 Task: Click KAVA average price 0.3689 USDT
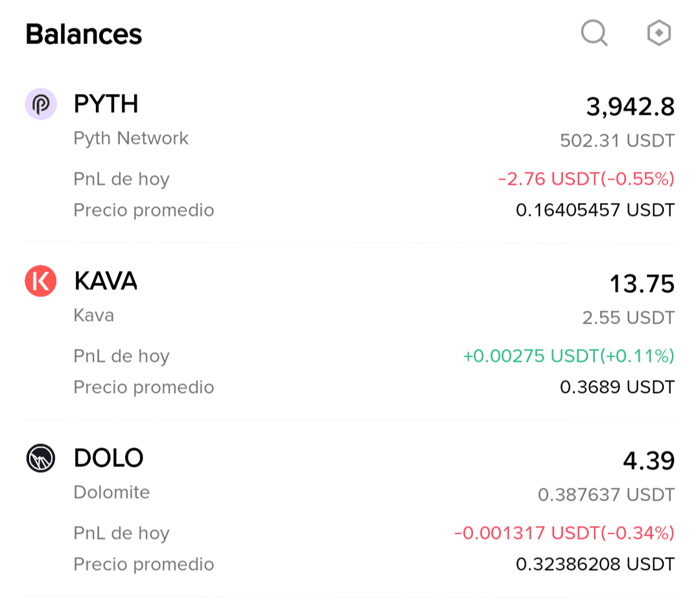(617, 387)
